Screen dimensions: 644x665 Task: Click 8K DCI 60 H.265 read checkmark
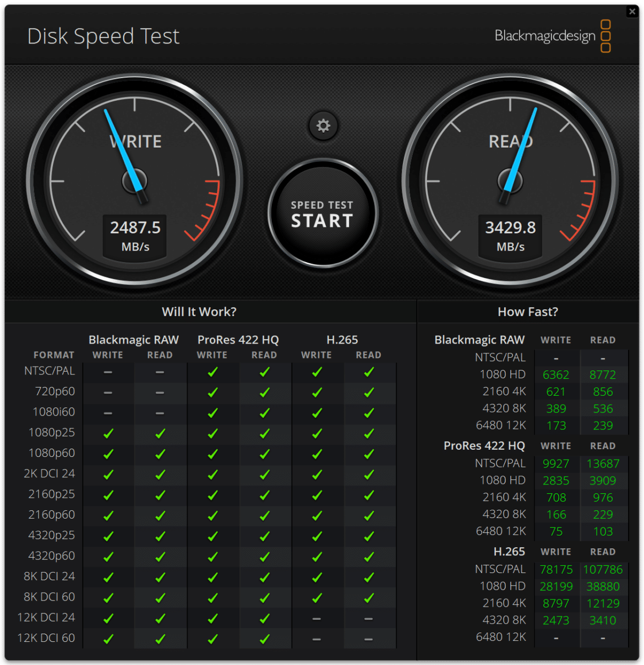369,598
